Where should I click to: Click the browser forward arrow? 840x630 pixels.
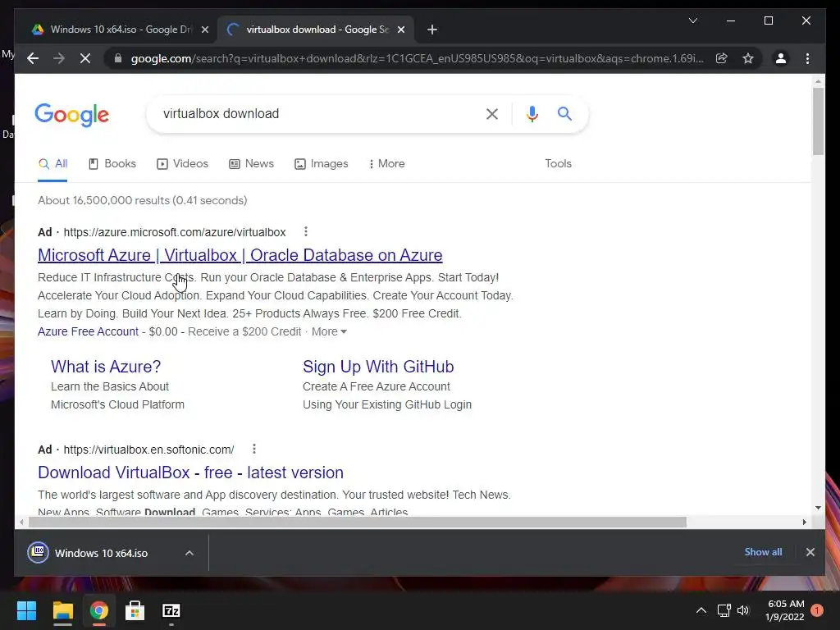click(x=59, y=58)
